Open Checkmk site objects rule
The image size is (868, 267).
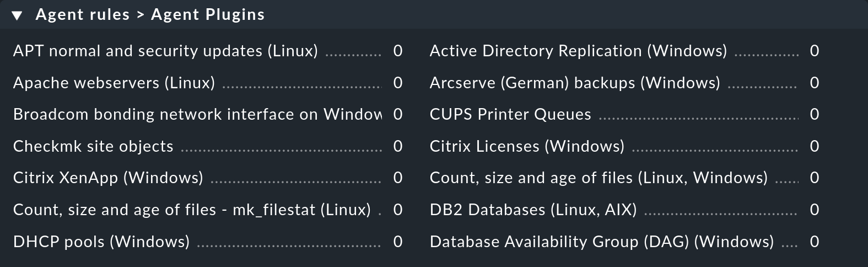[x=93, y=146]
